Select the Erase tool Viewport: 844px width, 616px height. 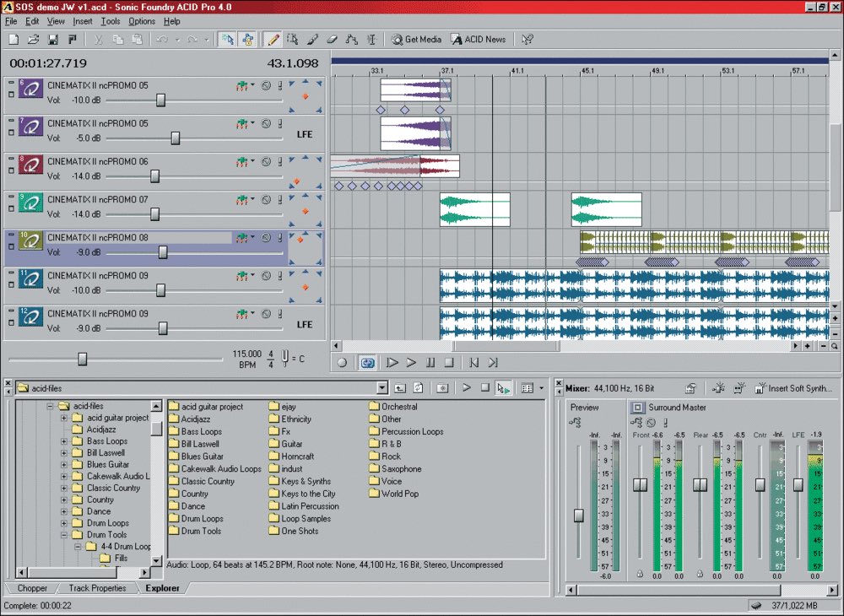pyautogui.click(x=332, y=39)
